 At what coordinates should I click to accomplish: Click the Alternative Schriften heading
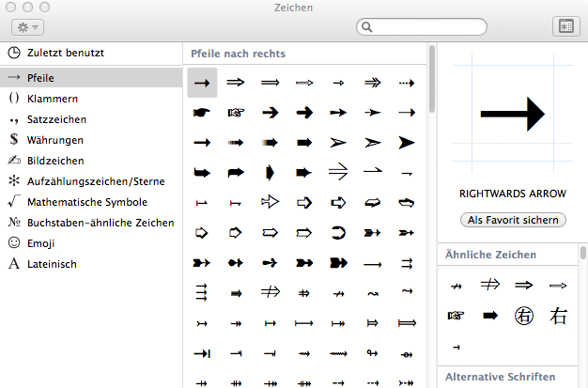501,377
